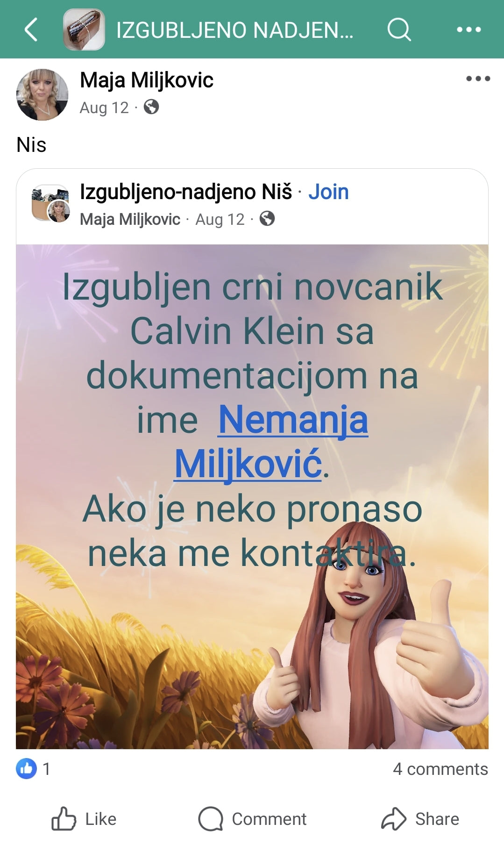Open the Izgubljeno-nadjeno Niš group name
504x845 pixels.
tap(186, 192)
